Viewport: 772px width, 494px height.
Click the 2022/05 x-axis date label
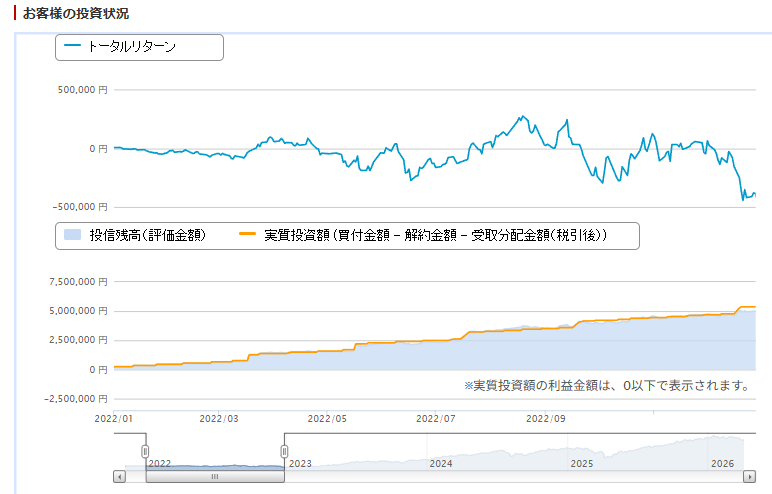coord(325,419)
